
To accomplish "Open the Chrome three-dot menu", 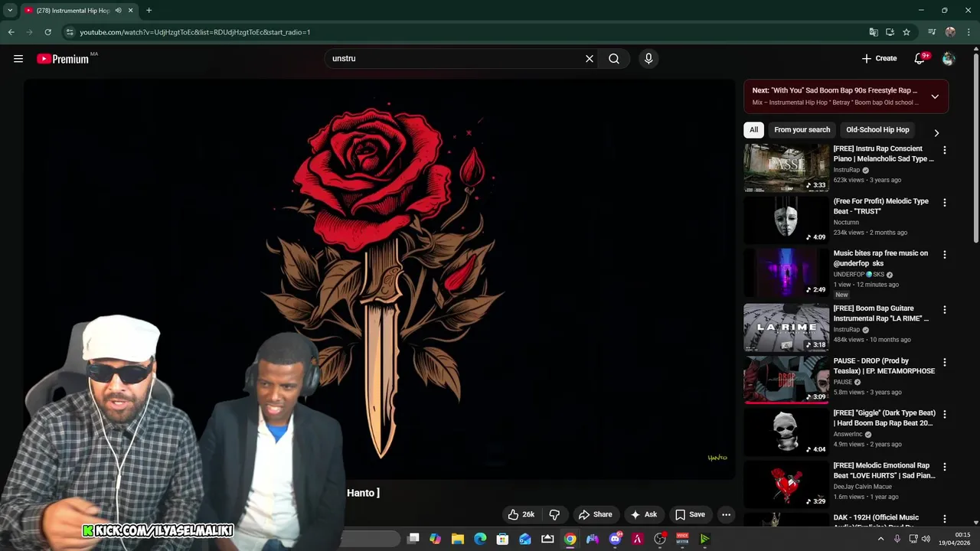I will click(x=968, y=32).
